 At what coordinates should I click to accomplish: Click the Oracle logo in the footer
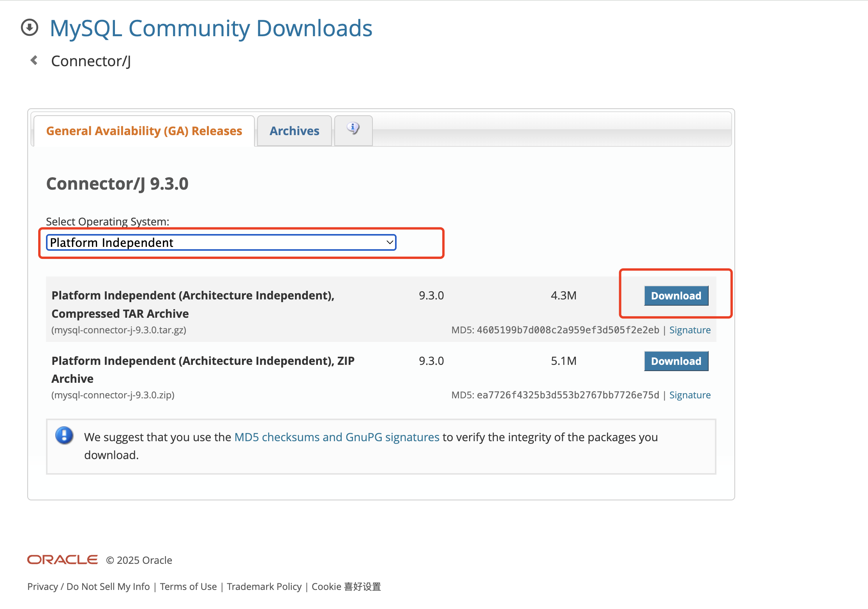tap(62, 560)
